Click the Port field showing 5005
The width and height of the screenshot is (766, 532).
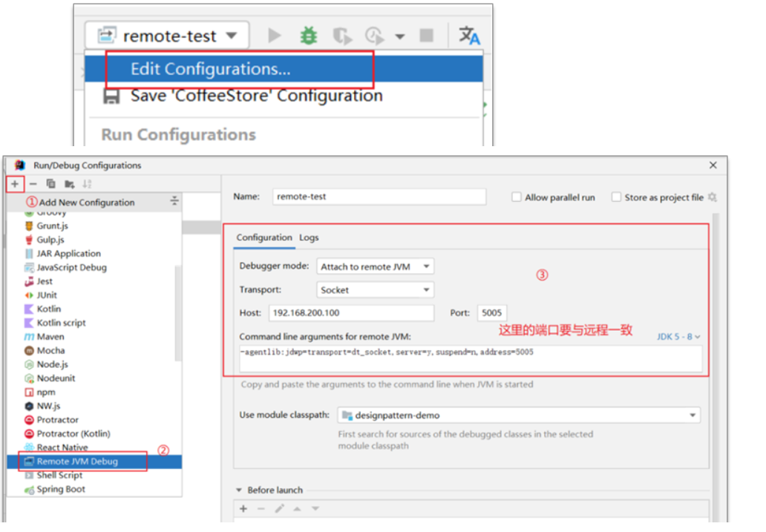(492, 312)
